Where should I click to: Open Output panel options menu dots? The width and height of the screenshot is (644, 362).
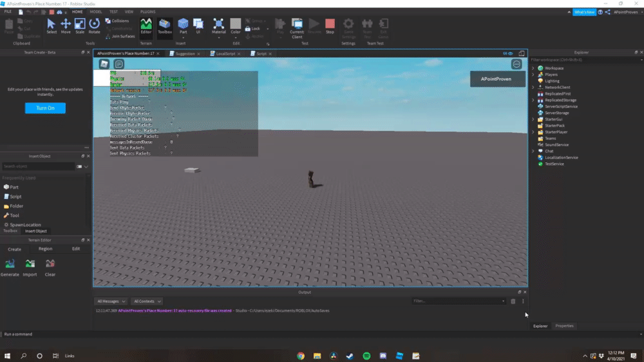[523, 301]
